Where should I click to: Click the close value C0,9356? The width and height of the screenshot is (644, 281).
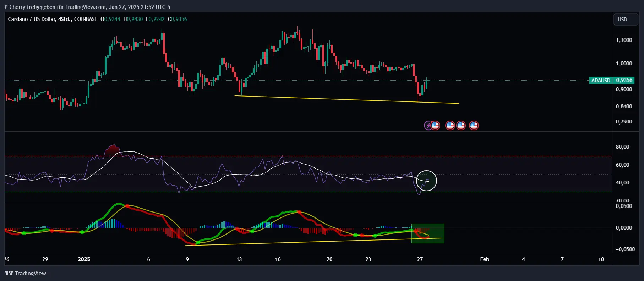(178, 19)
